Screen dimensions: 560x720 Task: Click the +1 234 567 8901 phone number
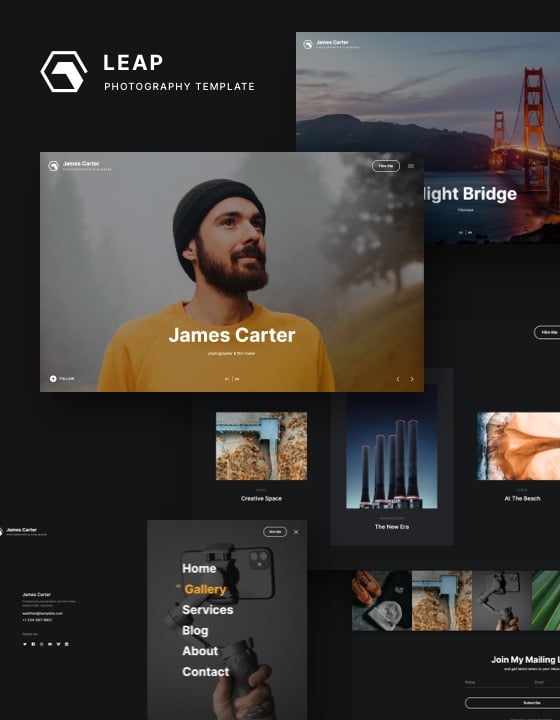(x=37, y=619)
